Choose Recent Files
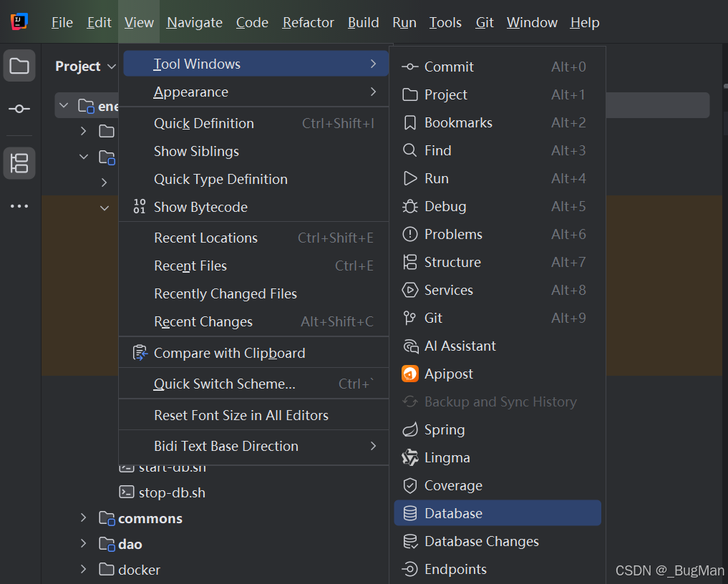 click(254, 266)
